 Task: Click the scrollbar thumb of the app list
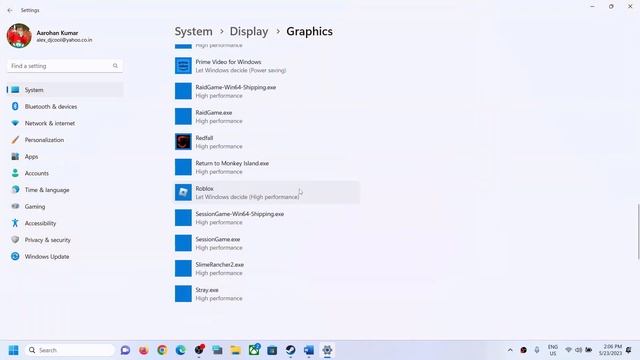[638, 231]
